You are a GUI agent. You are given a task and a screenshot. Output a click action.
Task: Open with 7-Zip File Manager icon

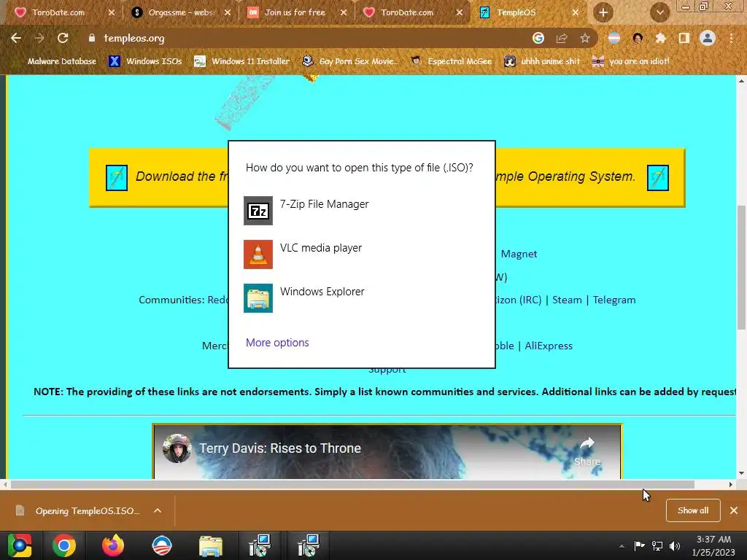pos(258,211)
